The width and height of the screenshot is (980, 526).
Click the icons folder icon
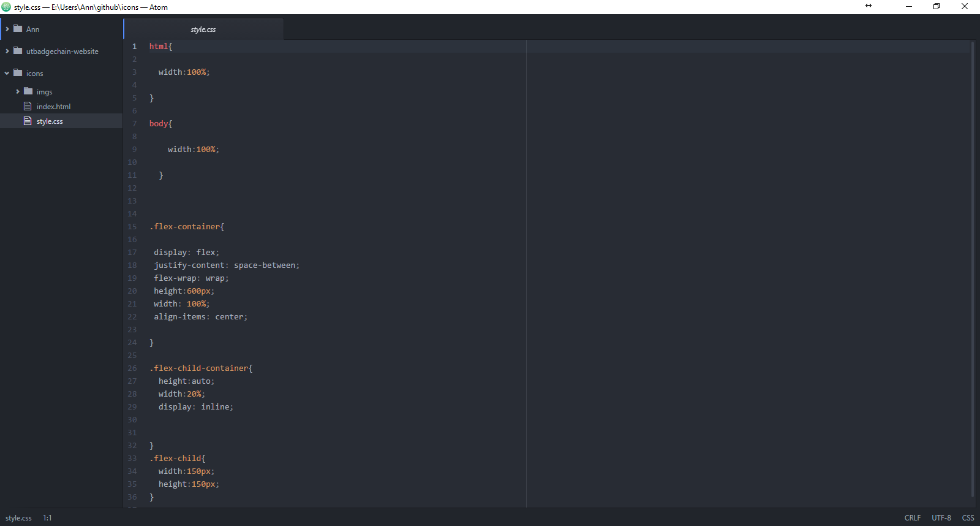click(18, 73)
